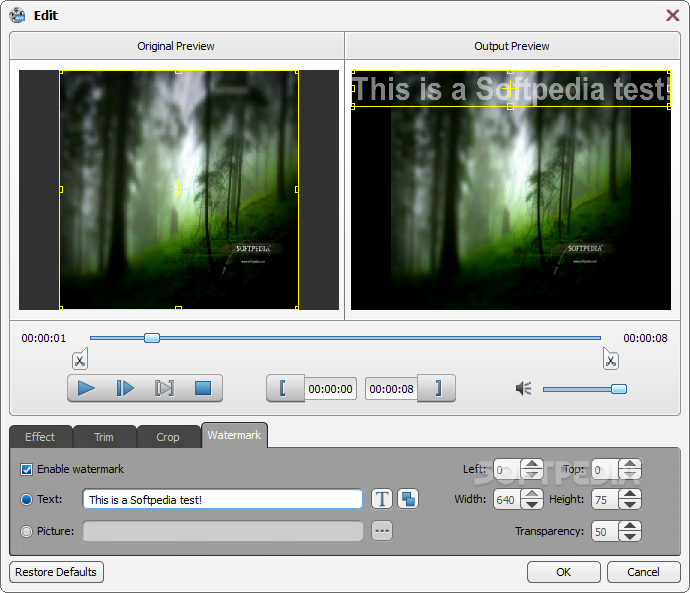
Task: Decrease the Height value
Action: pyautogui.click(x=630, y=505)
